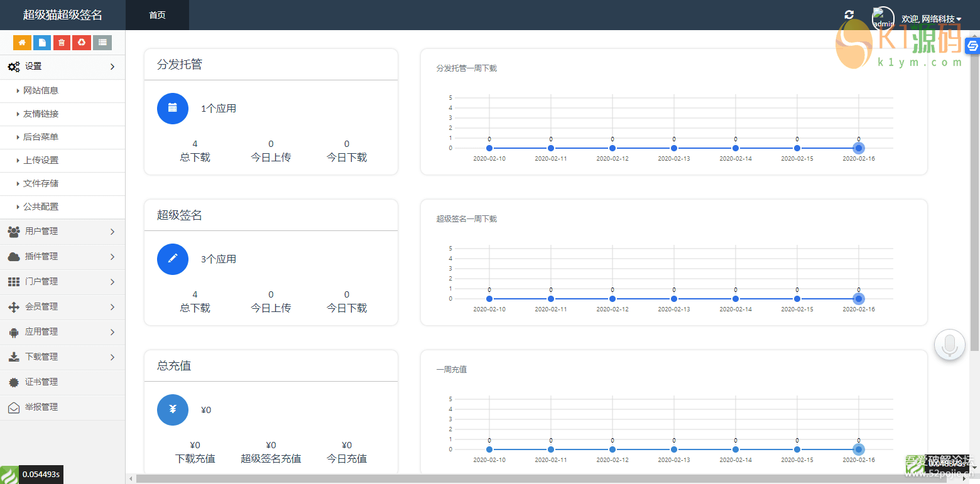The height and width of the screenshot is (484, 980).
Task: Click the admin avatar image
Action: [883, 18]
